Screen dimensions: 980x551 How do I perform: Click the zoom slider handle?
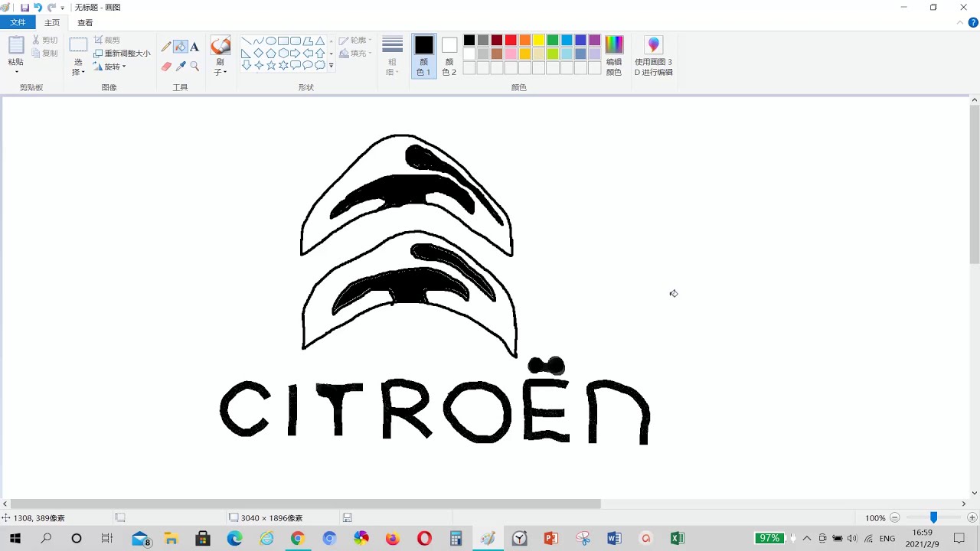(x=933, y=518)
